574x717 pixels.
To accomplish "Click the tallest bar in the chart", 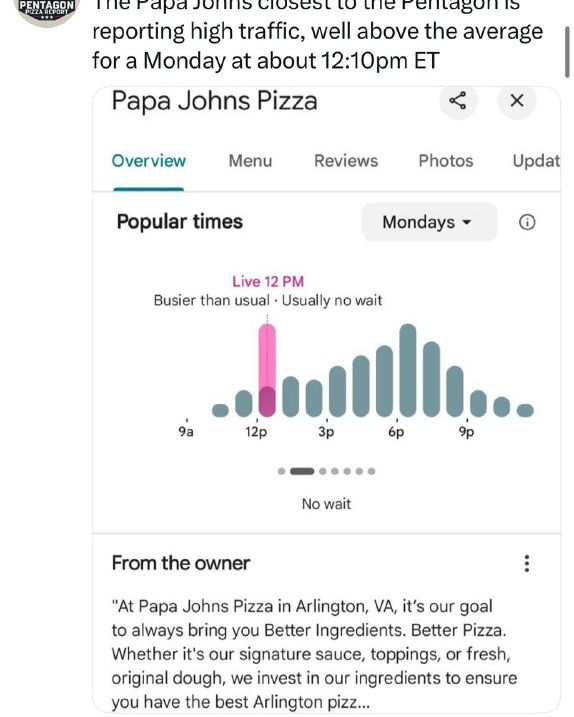I will tap(408, 370).
